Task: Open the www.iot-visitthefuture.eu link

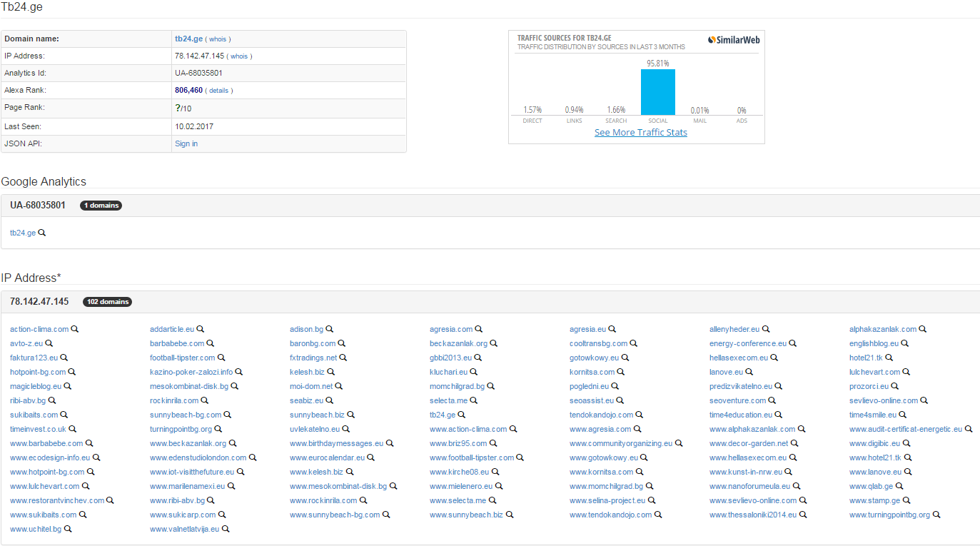Action: 192,472
